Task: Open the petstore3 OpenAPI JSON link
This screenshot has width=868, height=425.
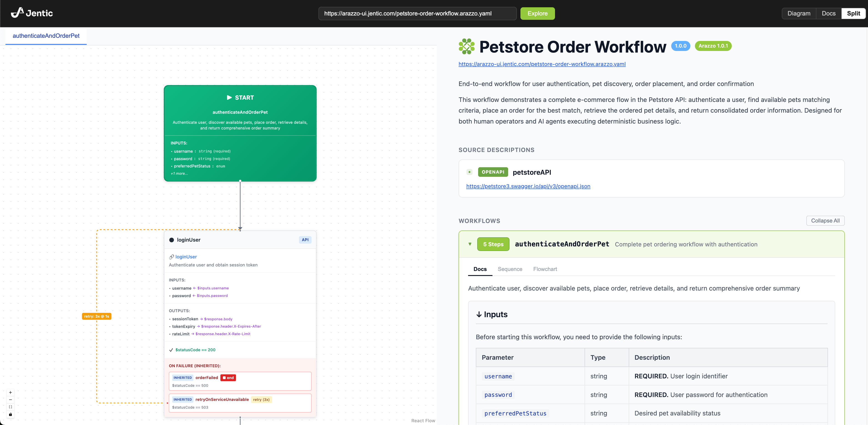Action: coord(528,186)
